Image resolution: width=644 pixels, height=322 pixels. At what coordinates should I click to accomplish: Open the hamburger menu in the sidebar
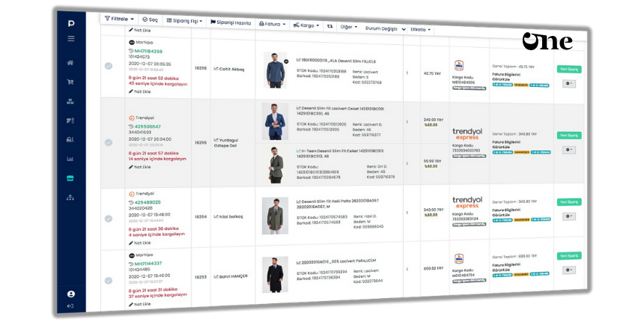click(x=70, y=39)
